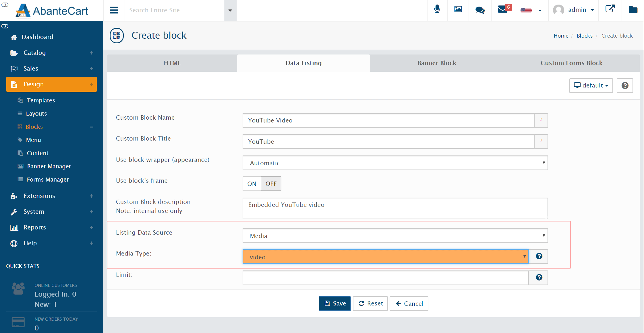Click the Limit field help icon

click(539, 277)
